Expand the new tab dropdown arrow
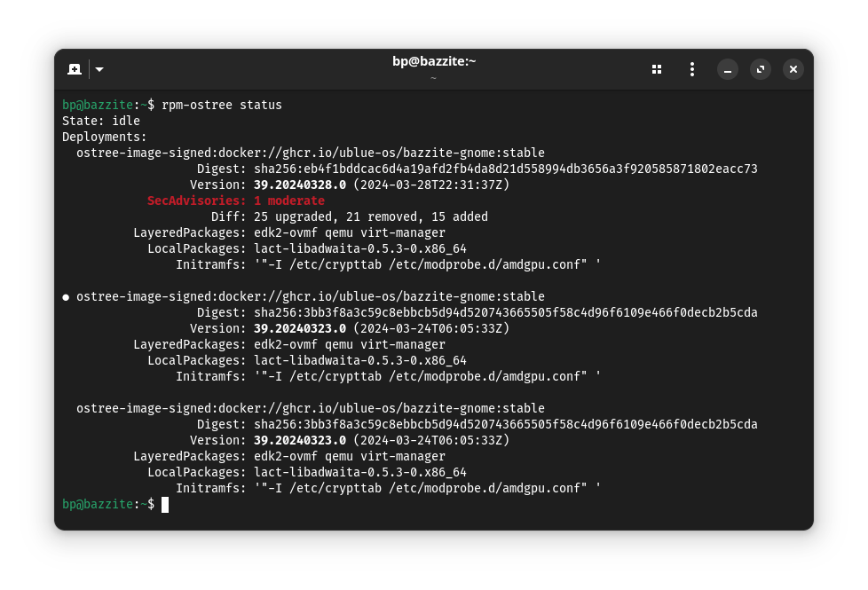This screenshot has height=590, width=868. (x=99, y=69)
